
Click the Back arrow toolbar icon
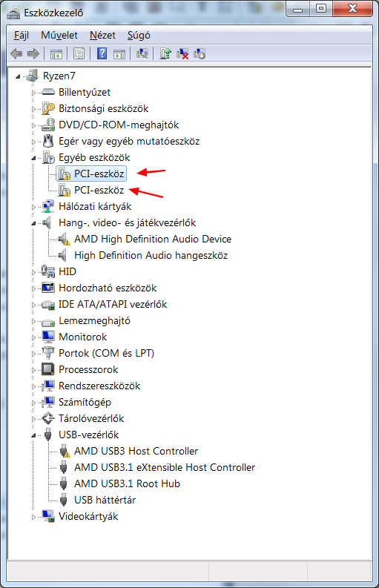(x=16, y=53)
